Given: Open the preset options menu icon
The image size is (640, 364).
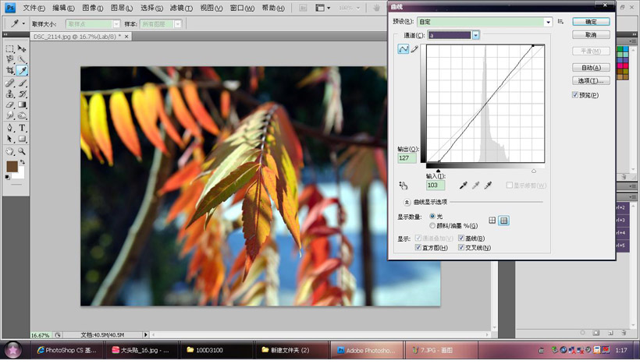Looking at the screenshot, I should pyautogui.click(x=561, y=22).
